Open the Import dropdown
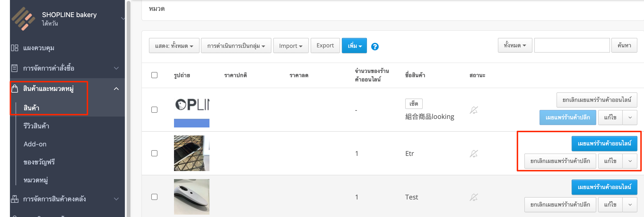Viewport: 644px width, 217px height. [291, 46]
